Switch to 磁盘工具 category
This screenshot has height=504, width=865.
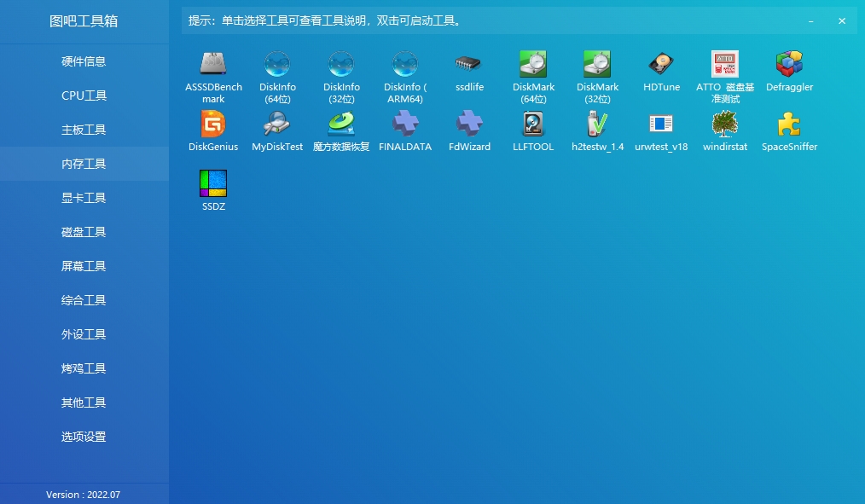tap(83, 231)
